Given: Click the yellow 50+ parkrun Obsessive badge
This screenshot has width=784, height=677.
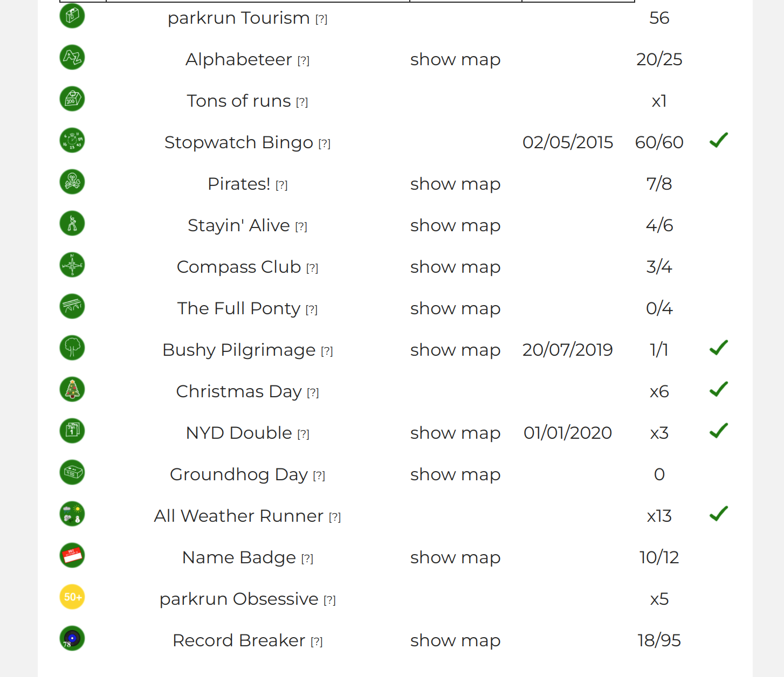Looking at the screenshot, I should point(72,597).
